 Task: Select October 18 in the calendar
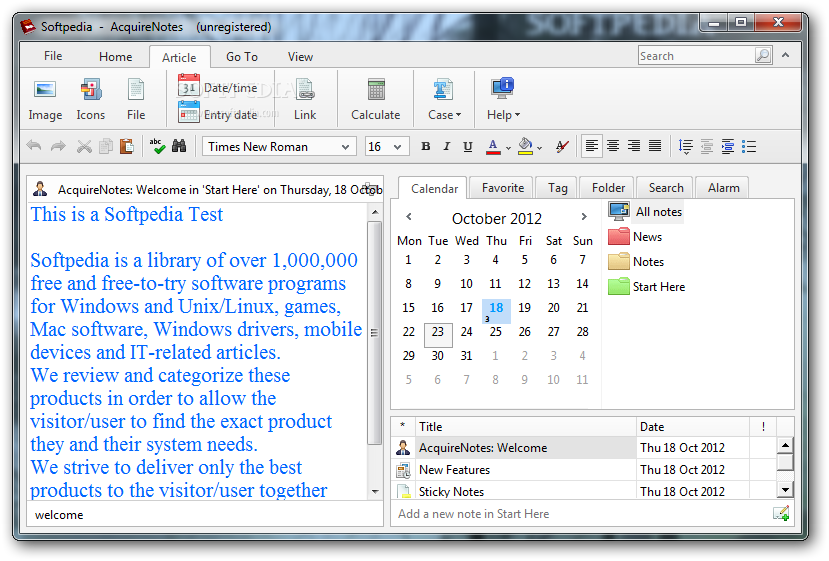tap(496, 311)
